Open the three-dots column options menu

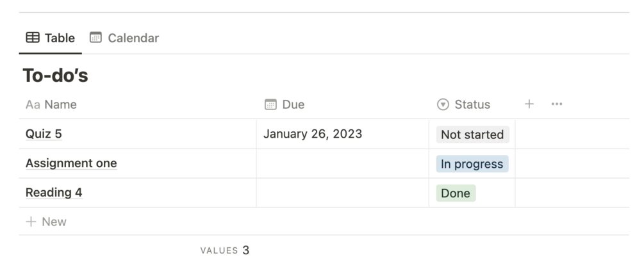[x=556, y=104]
